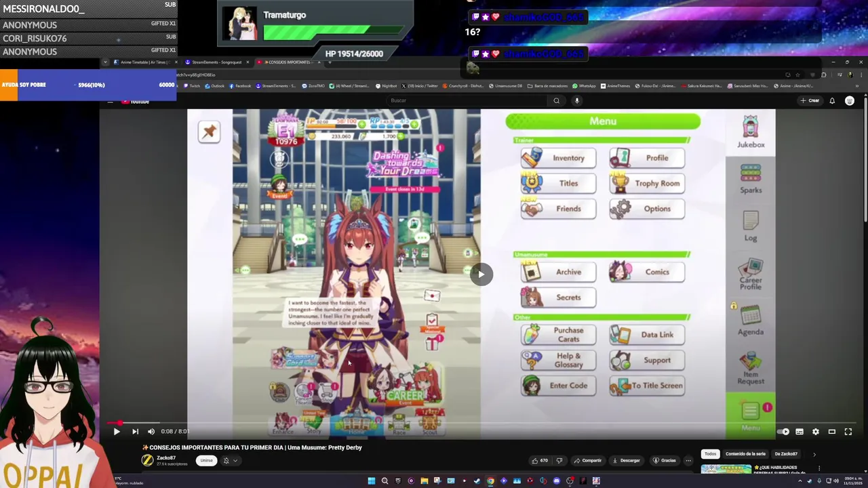Open the Titles menu entry
Screen dimensions: 868x488
pos(558,183)
